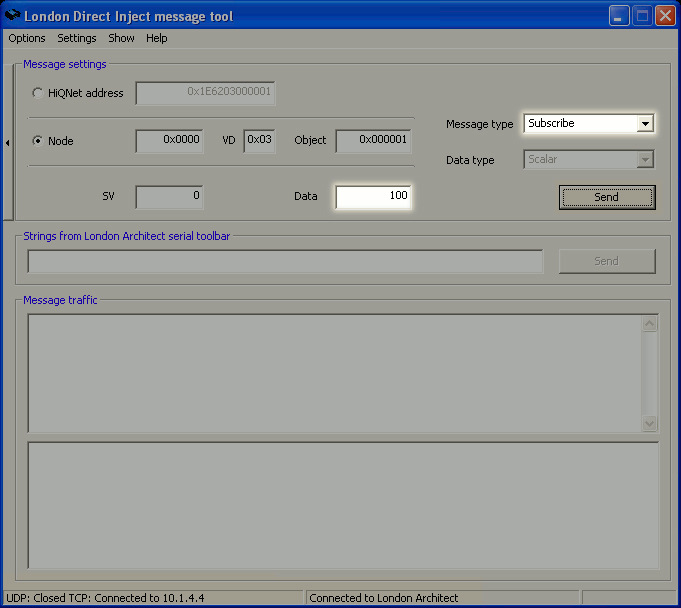The image size is (681, 608).
Task: Click the Object field
Action: (373, 141)
